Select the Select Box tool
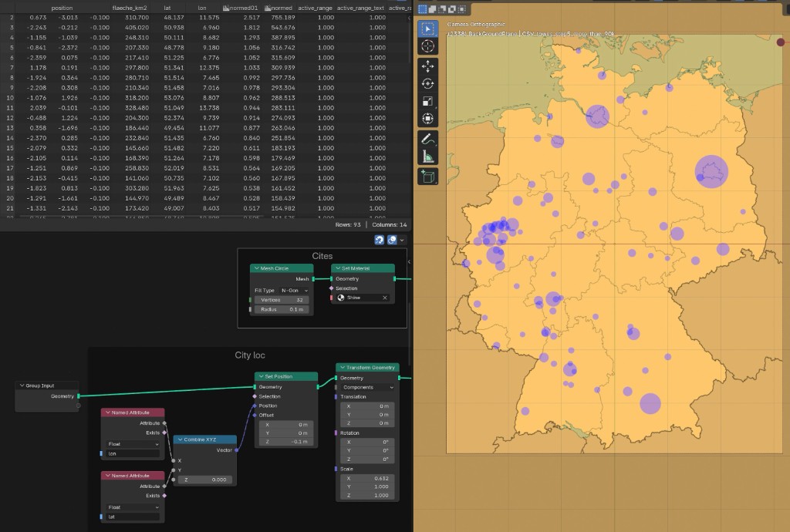This screenshot has height=532, width=790. pos(427,29)
